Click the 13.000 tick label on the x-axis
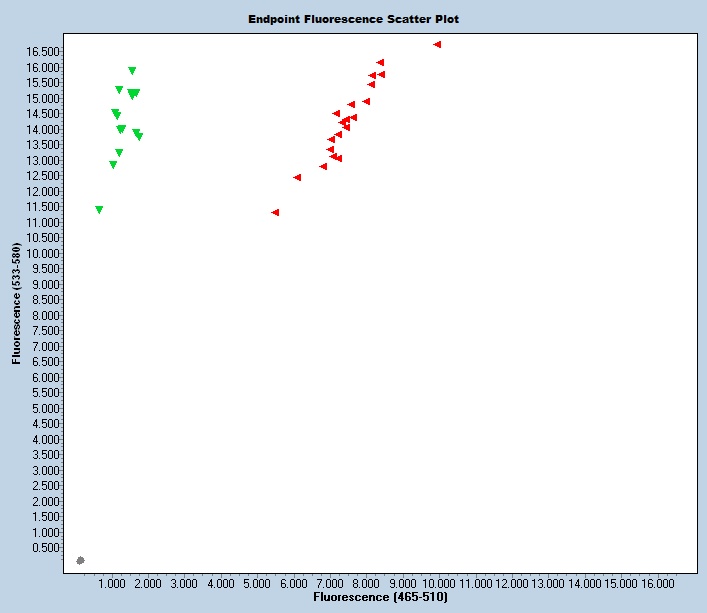Screen dimensions: 707x613 [x=548, y=582]
